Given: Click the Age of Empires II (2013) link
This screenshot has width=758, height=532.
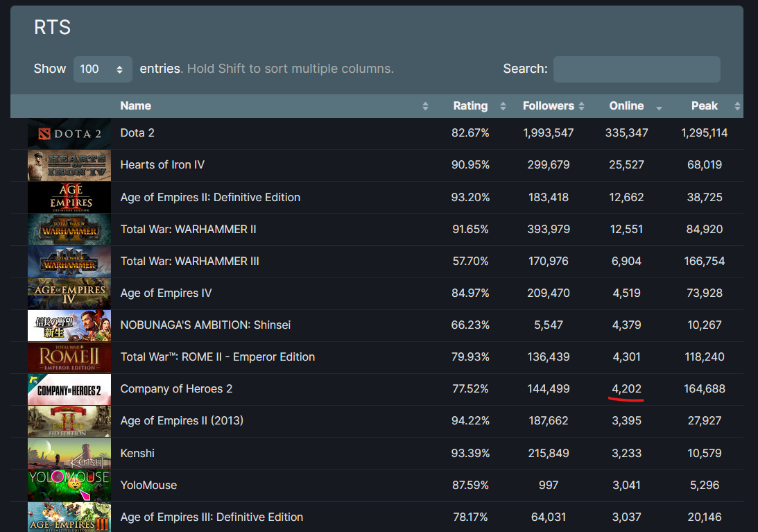Looking at the screenshot, I should tap(182, 420).
